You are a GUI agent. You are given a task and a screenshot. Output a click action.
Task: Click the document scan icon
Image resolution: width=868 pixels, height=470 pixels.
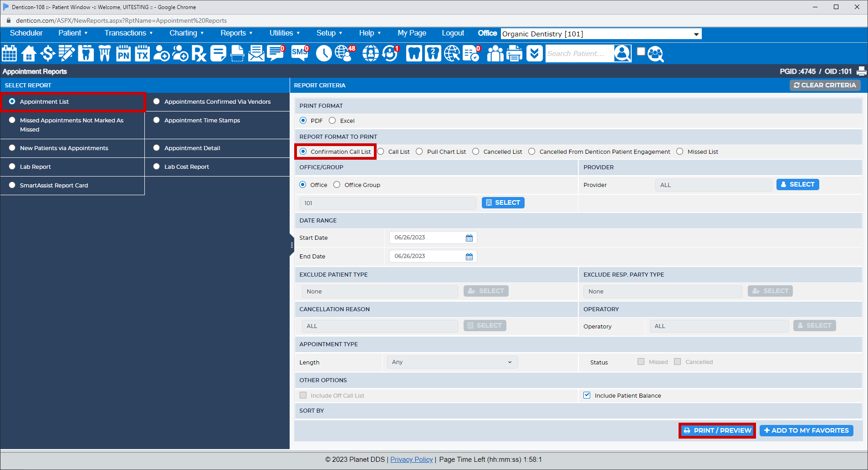click(x=237, y=53)
